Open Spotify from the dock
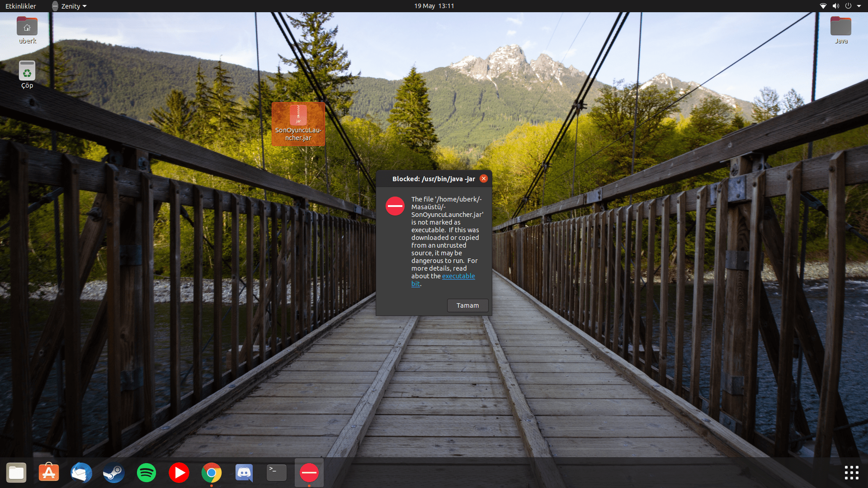868x488 pixels. [146, 473]
